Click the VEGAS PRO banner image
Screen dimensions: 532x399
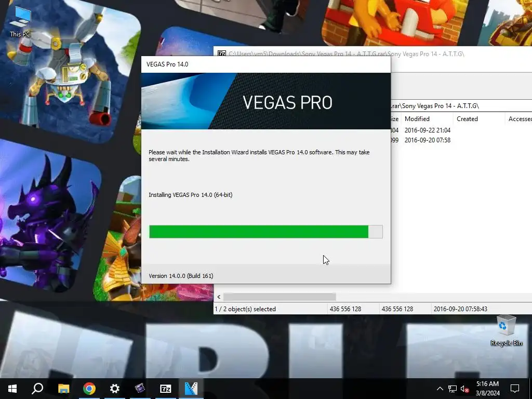tap(265, 101)
